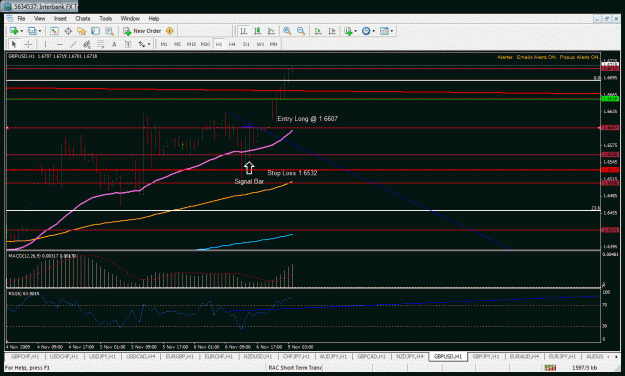Switch timeframe to MN

click(x=273, y=44)
